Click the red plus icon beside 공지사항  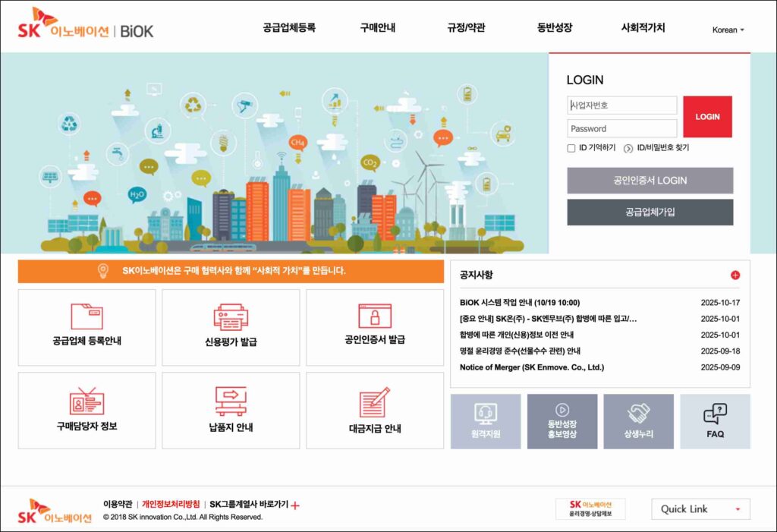735,275
